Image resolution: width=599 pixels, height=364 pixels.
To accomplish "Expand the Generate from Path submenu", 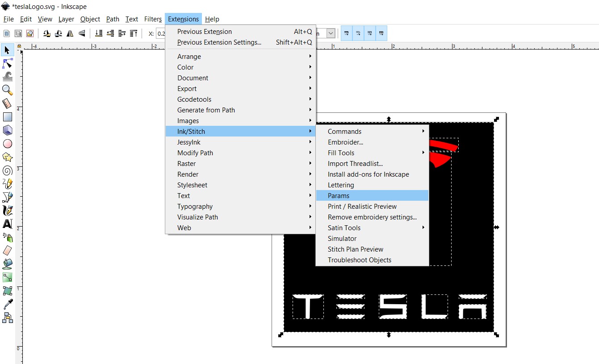I will [x=241, y=110].
